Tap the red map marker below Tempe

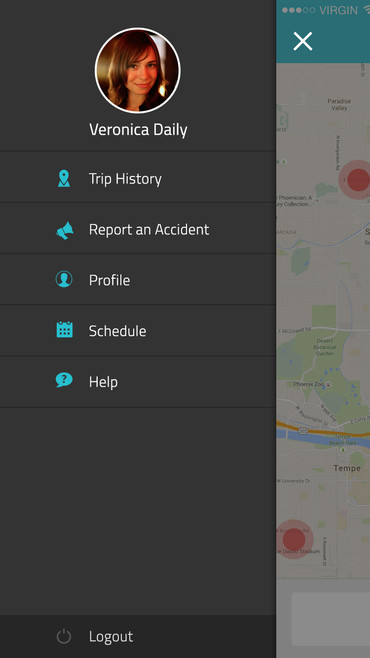294,539
